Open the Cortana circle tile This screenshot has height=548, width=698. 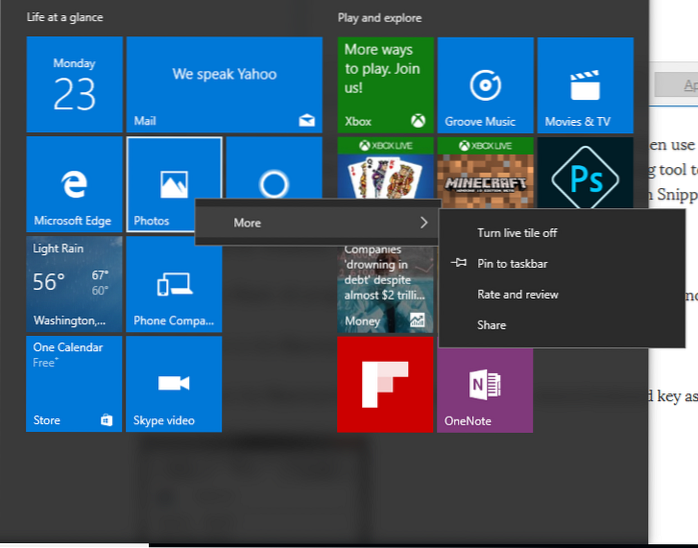click(274, 168)
